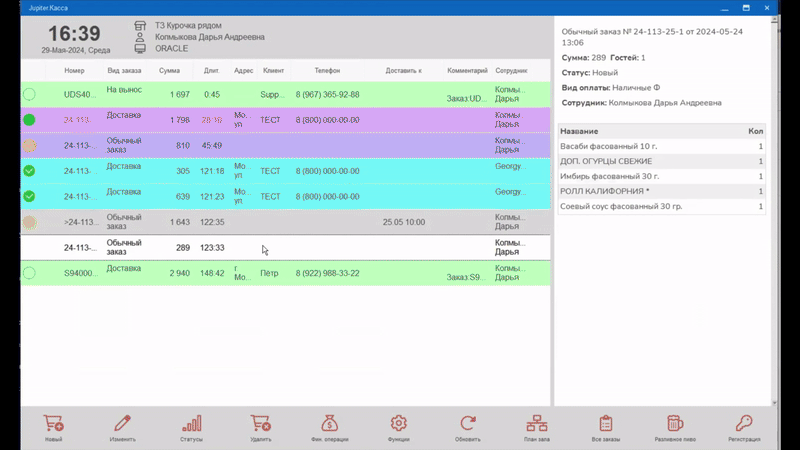The width and height of the screenshot is (800, 450).
Task: Refresh list with Обновить icon
Action: click(x=467, y=428)
